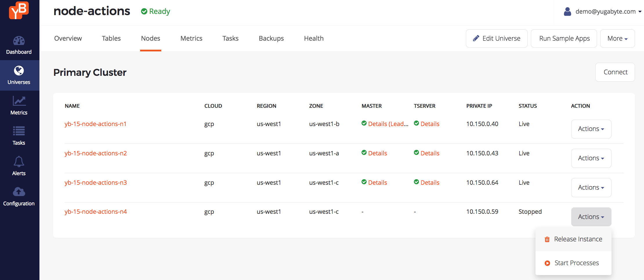The image size is (644, 280).
Task: Switch to the Tables tab
Action: (x=111, y=38)
